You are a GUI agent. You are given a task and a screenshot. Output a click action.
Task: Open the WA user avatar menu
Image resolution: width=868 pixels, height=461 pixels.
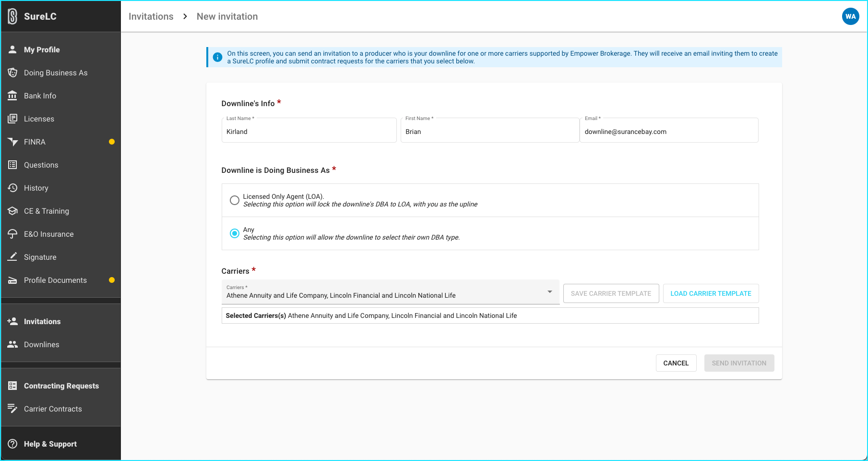[850, 16]
